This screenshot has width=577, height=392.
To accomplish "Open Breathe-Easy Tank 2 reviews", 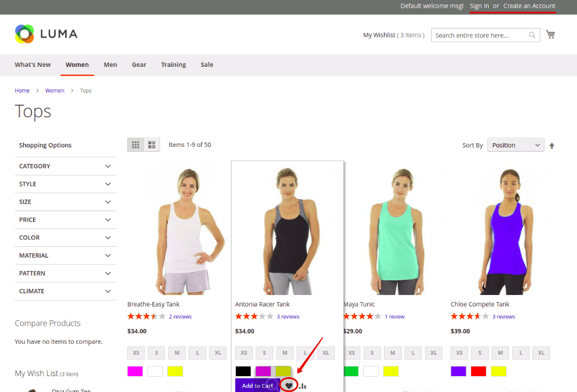I will [x=180, y=317].
